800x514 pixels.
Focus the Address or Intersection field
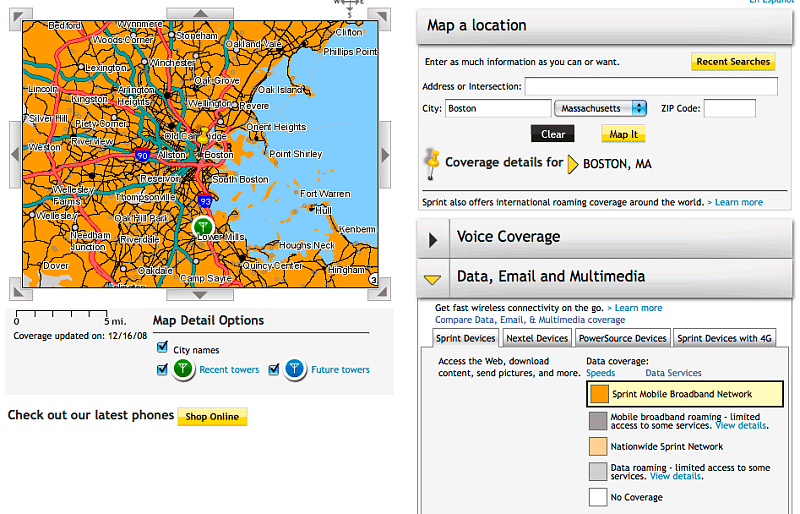(651, 86)
